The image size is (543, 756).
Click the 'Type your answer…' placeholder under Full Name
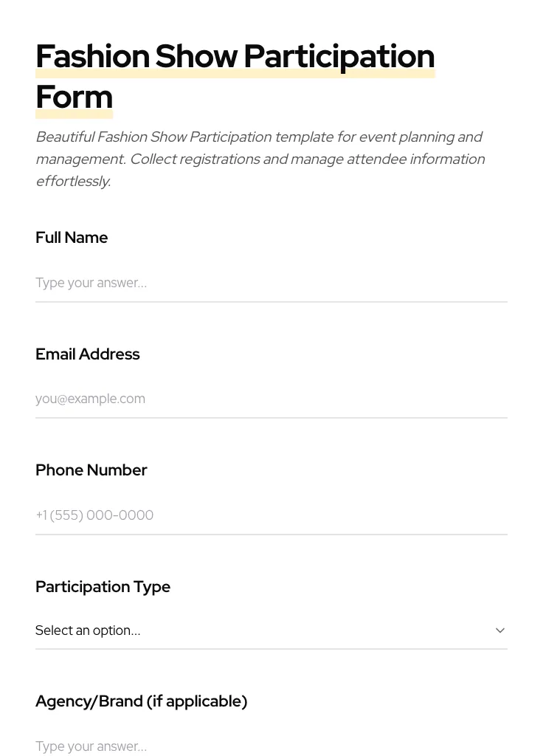pos(91,283)
